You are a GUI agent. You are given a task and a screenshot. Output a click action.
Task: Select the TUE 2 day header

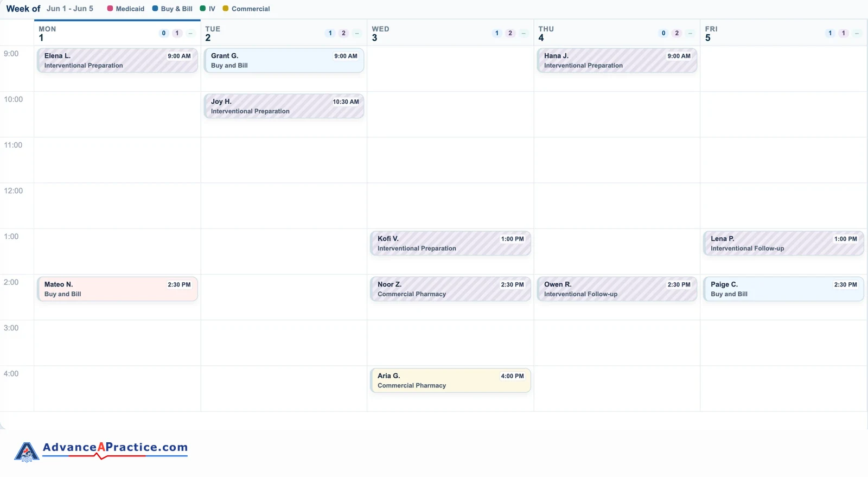coord(284,33)
